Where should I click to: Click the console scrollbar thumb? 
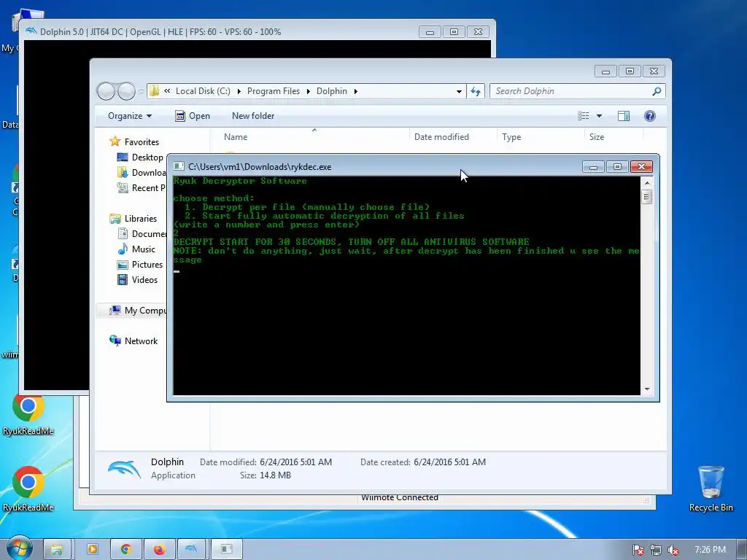click(x=647, y=197)
